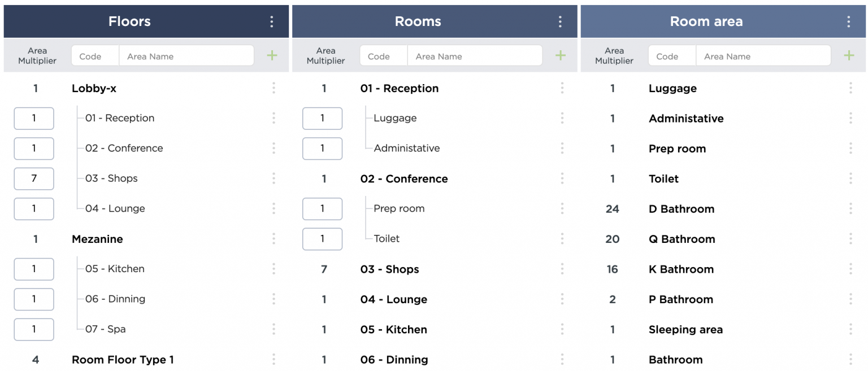Select 02 - Conference in Rooms list

click(x=404, y=178)
